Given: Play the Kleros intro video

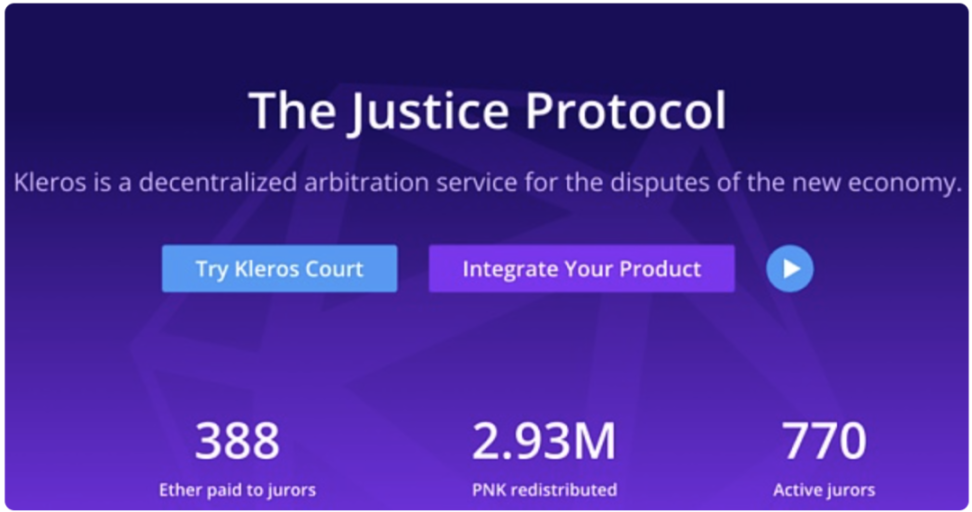Looking at the screenshot, I should pos(790,269).
